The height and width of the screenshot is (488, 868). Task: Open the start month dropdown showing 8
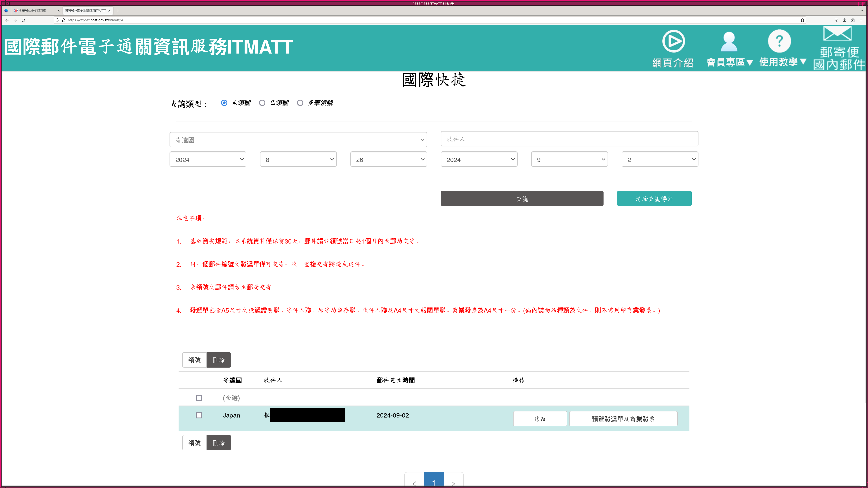point(298,159)
